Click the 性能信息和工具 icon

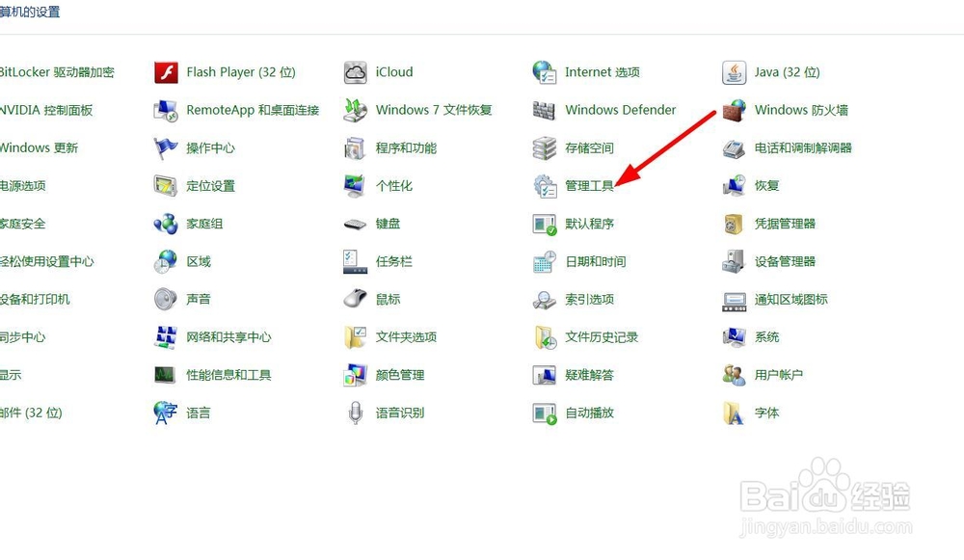[166, 375]
